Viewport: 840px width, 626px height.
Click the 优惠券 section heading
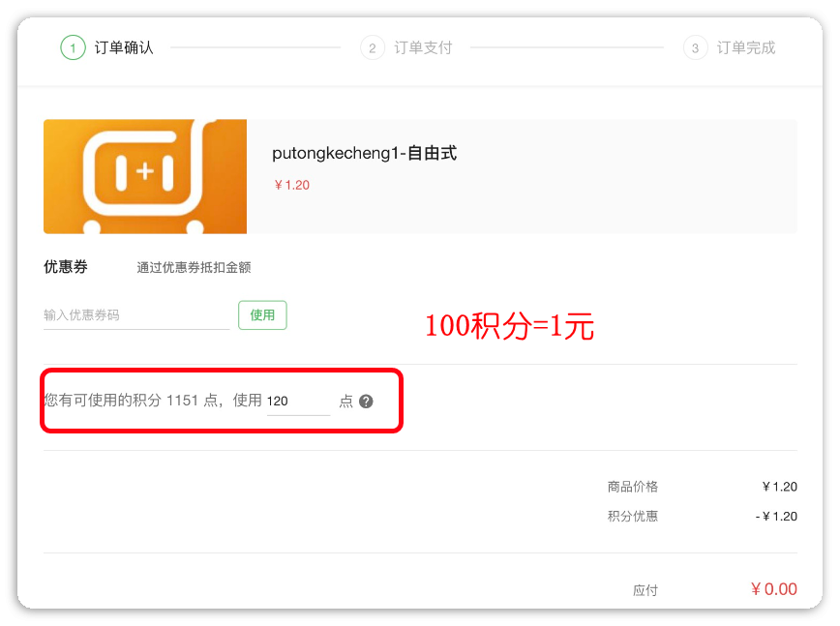[x=66, y=267]
